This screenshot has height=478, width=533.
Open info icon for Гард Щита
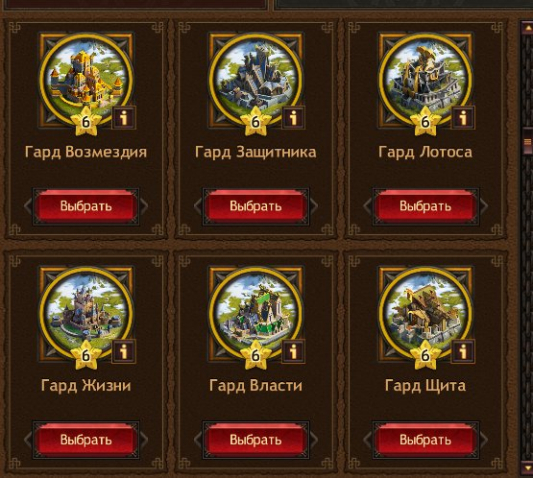tap(463, 351)
